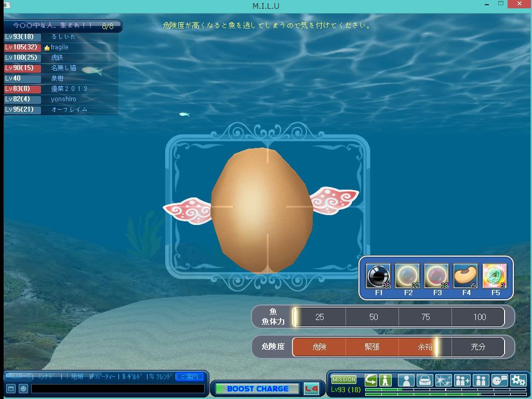Click the green return arrow icon
Viewport: 532px width, 399px height.
coord(371,380)
